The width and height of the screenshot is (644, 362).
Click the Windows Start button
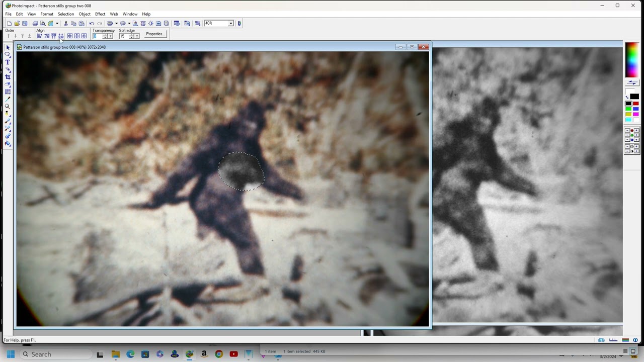[11, 354]
